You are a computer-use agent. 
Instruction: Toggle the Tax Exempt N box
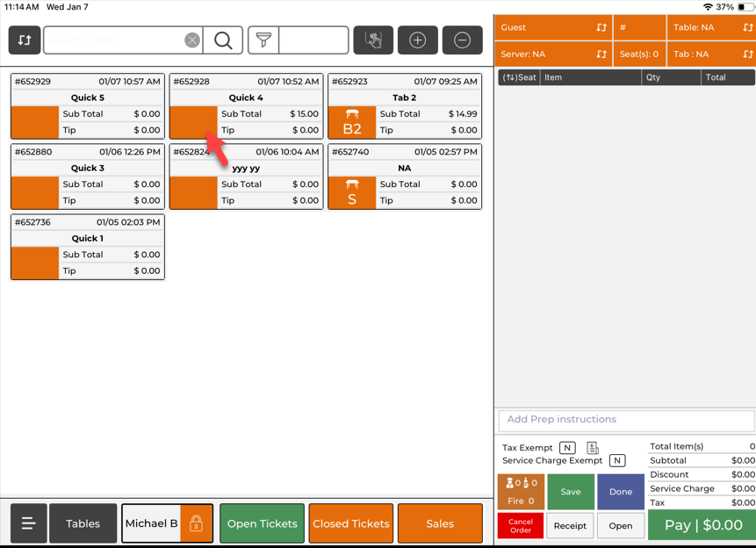click(x=567, y=448)
